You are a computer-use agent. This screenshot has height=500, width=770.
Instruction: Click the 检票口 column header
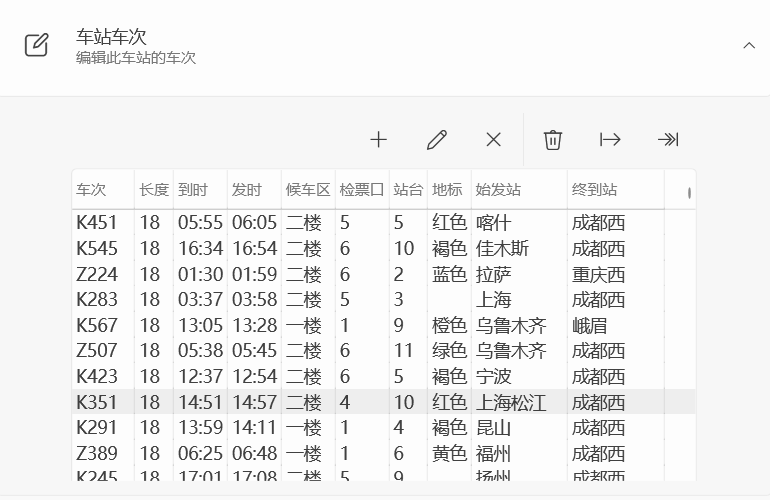click(x=361, y=190)
